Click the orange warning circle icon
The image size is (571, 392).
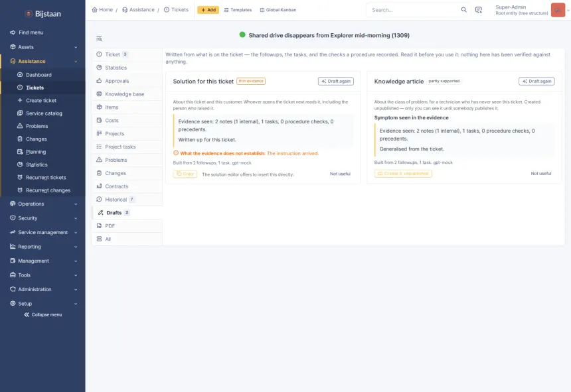pos(176,153)
